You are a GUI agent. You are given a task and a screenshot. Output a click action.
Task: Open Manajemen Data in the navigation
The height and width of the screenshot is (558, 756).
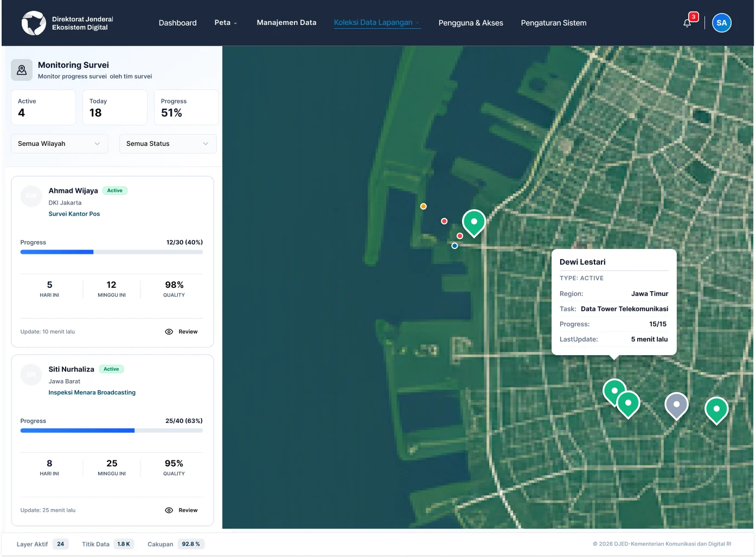coord(286,23)
